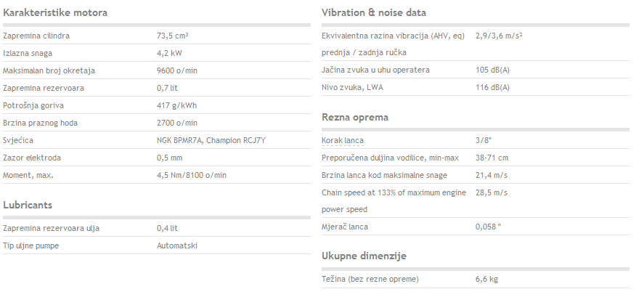This screenshot has height=297, width=644.
Task: Click the "Potrošnja goriva" row label
Action: [33, 105]
